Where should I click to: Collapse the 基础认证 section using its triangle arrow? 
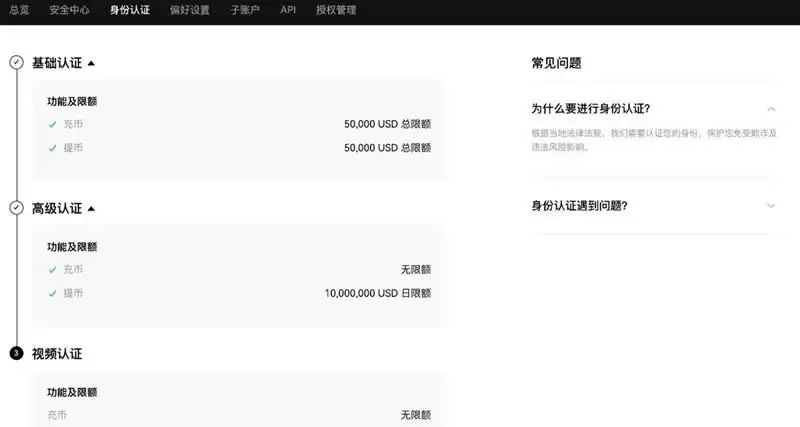pos(91,63)
